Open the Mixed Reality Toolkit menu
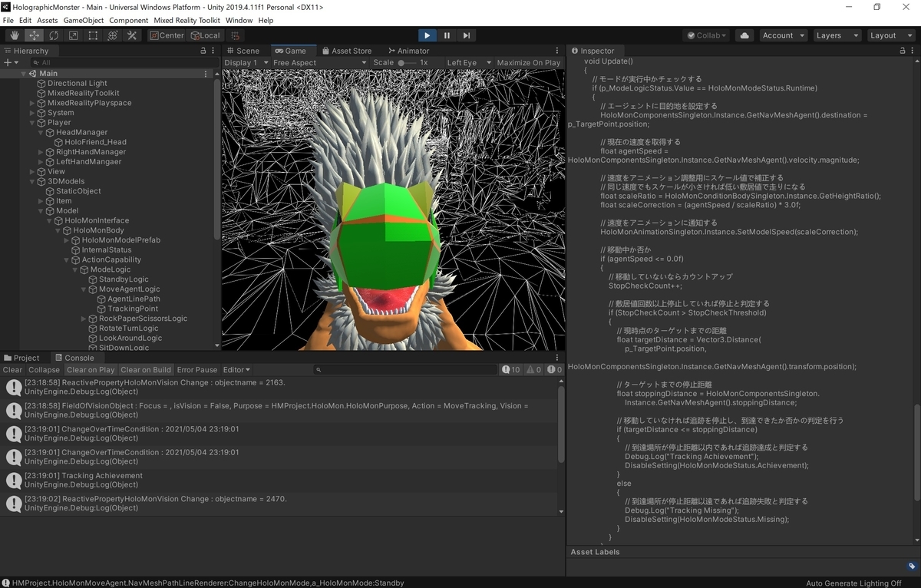 [187, 20]
